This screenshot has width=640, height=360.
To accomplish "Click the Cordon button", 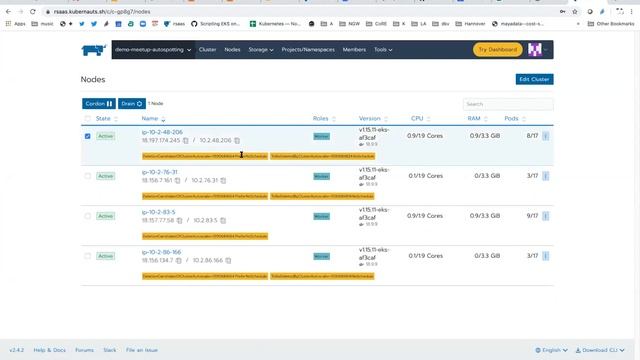I will [x=99, y=104].
